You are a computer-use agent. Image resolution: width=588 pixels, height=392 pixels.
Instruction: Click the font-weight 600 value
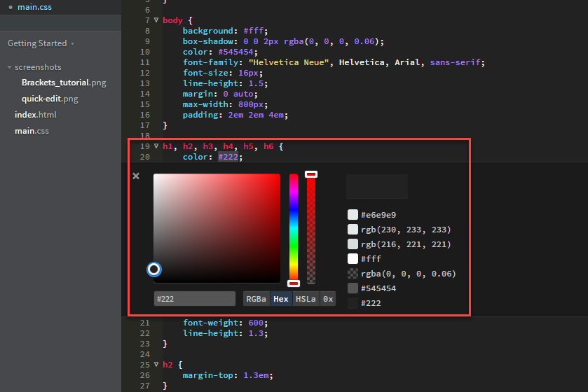[256, 323]
